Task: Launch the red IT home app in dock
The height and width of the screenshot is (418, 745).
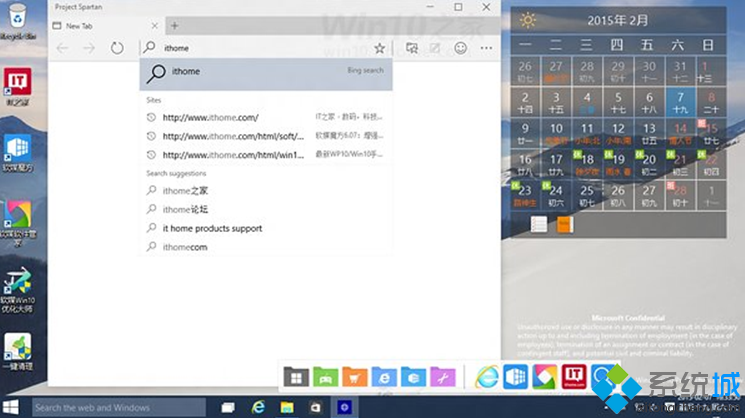Action: click(x=574, y=377)
